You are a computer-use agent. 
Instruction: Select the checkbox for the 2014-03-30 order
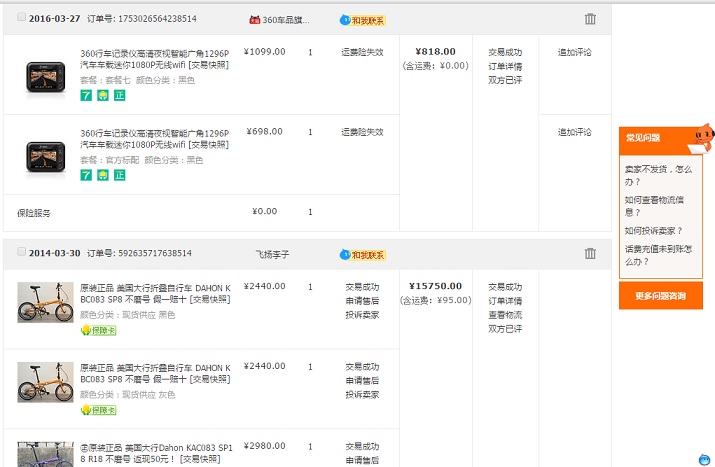pyautogui.click(x=21, y=252)
